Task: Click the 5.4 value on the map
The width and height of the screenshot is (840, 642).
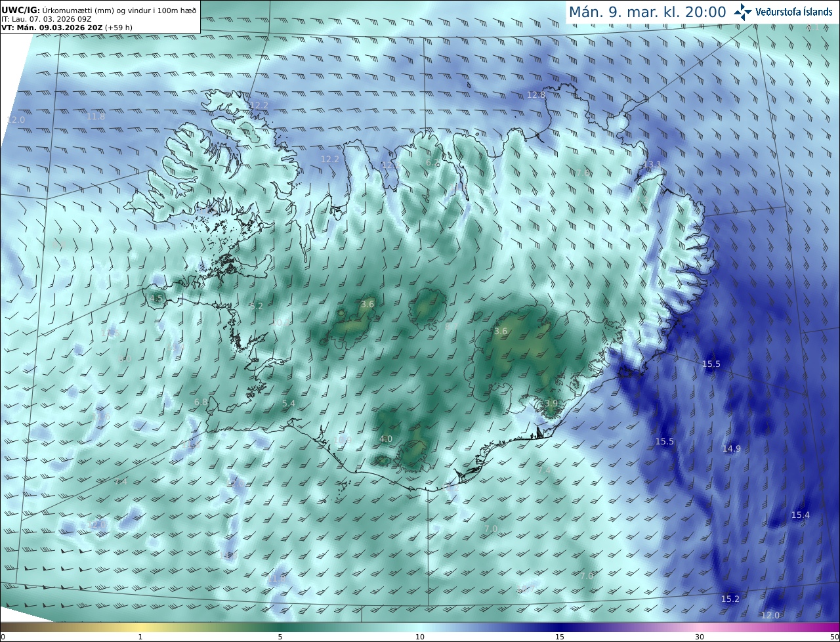Action: coord(289,403)
